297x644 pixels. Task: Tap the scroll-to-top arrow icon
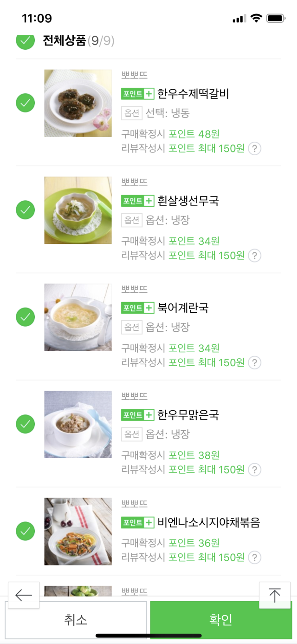coord(274,595)
